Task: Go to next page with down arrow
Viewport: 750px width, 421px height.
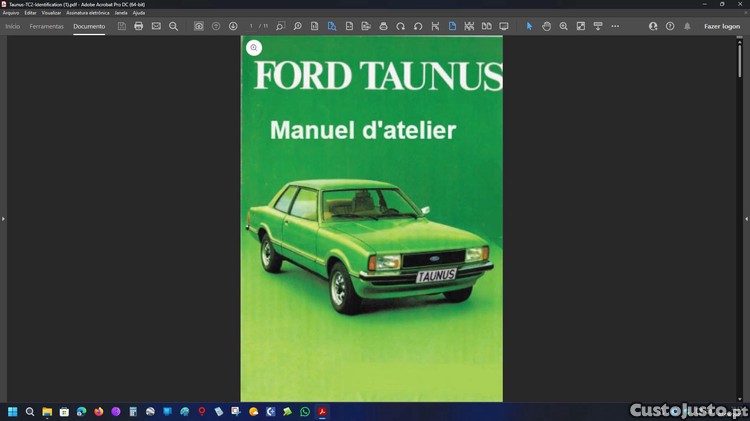Action: [x=233, y=26]
